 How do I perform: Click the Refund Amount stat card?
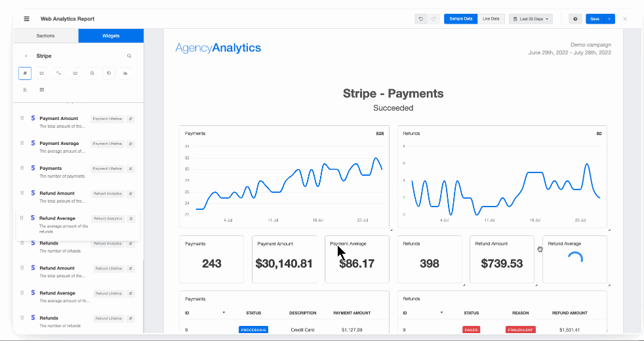click(x=502, y=260)
